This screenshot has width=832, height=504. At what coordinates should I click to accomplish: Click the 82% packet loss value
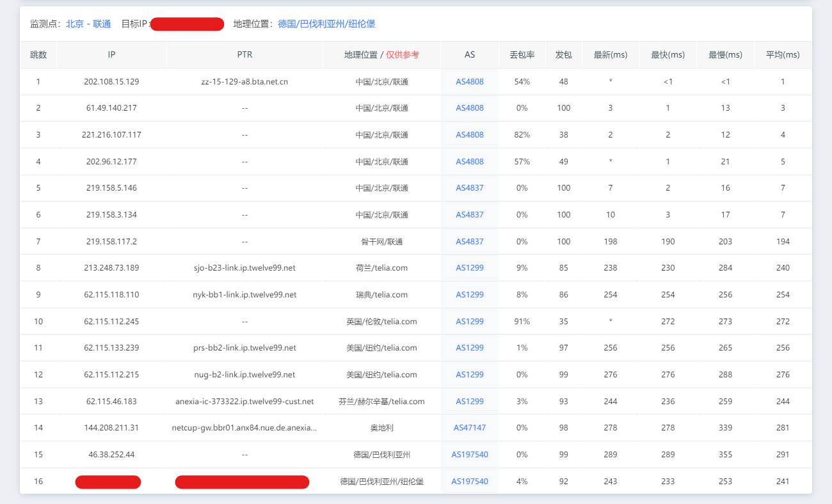tap(522, 135)
